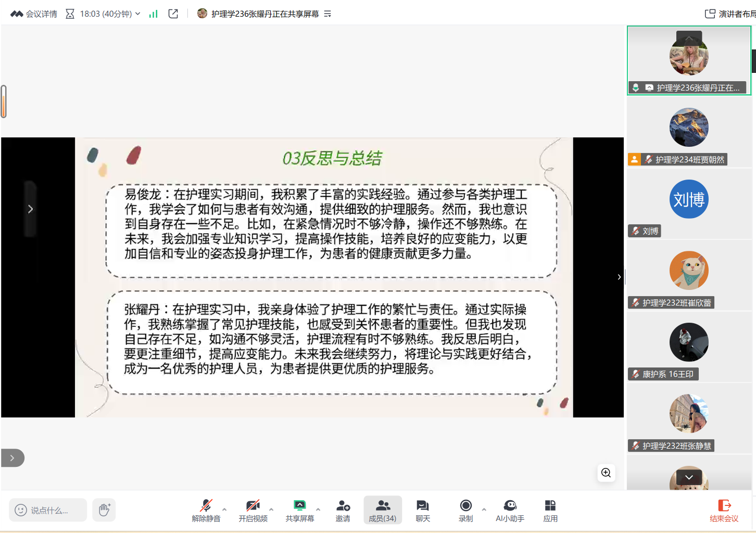756x533 pixels.
Task: Open the 聊天 chat panel
Action: tap(422, 510)
